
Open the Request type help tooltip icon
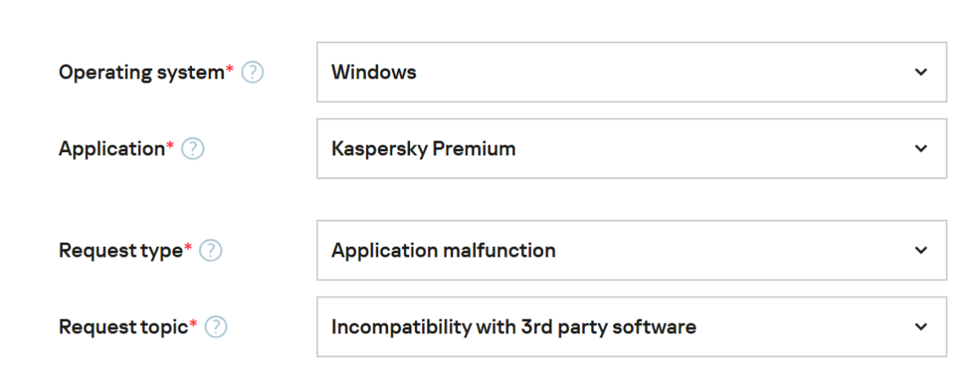[211, 251]
